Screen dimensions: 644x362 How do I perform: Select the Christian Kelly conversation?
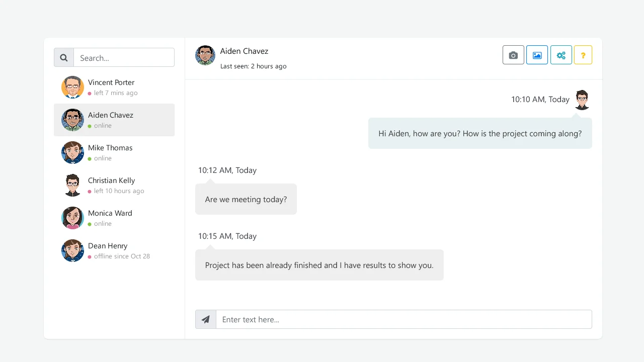coord(114,185)
